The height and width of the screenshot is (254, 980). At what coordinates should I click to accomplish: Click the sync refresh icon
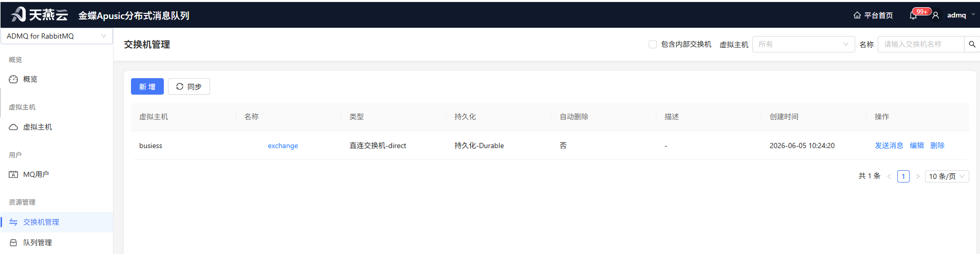pyautogui.click(x=180, y=86)
